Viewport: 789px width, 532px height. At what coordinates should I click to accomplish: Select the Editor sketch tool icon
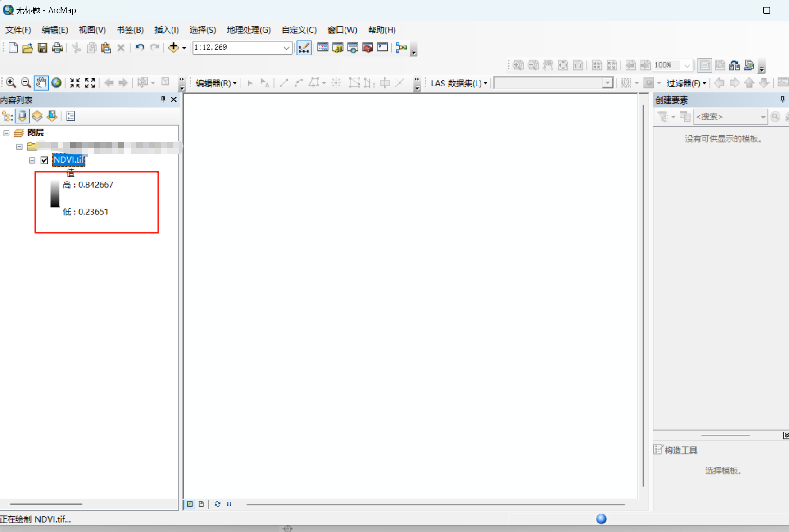284,83
